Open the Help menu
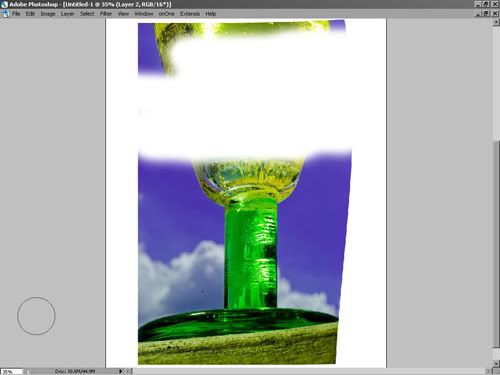This screenshot has height=375, width=500. click(211, 14)
